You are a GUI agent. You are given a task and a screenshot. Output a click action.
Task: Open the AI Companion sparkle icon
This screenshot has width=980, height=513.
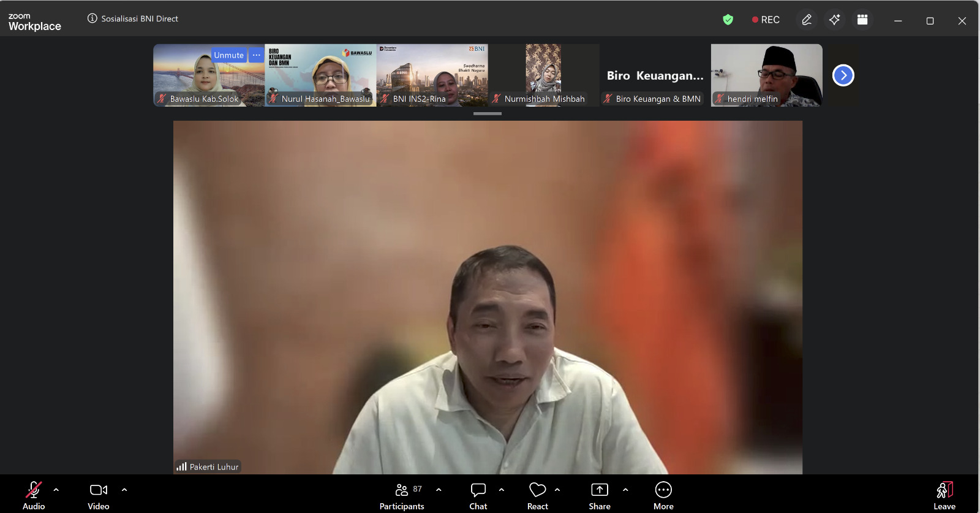click(x=834, y=20)
